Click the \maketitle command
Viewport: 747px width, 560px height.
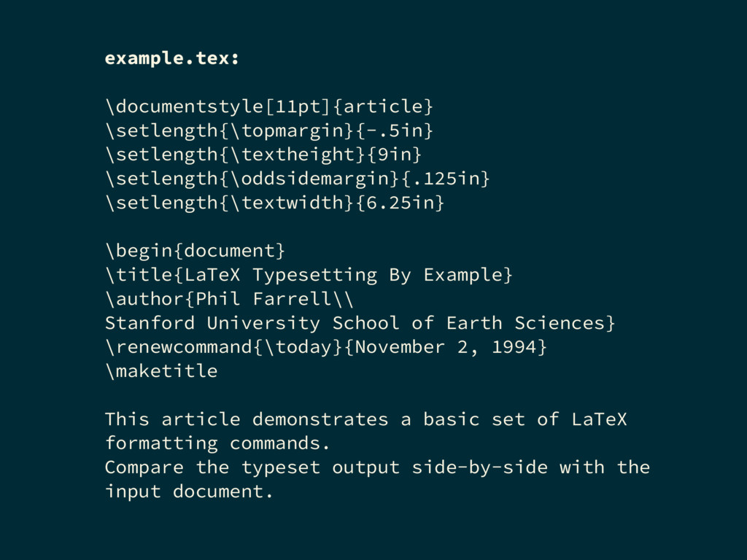[x=161, y=371]
